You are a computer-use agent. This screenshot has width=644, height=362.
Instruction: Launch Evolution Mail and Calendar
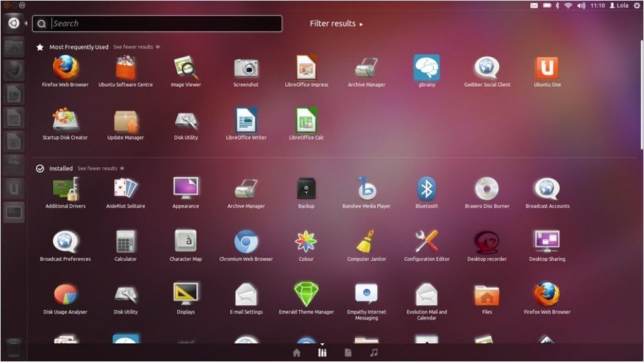click(427, 294)
